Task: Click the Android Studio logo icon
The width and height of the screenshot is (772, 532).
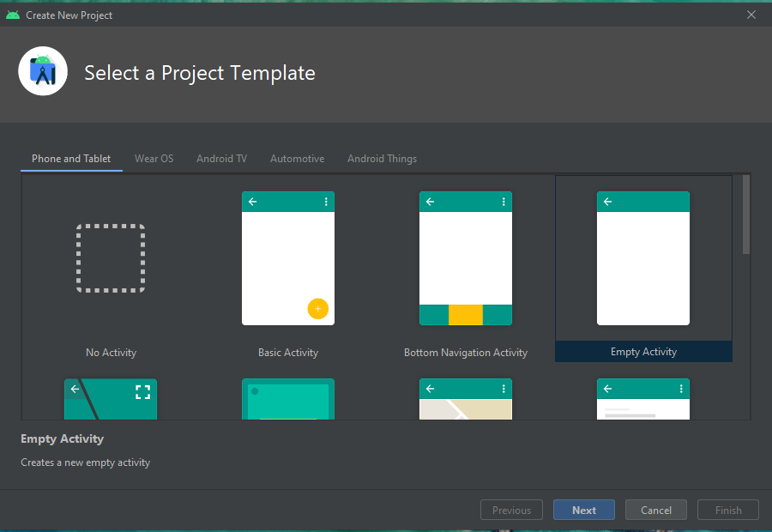Action: pyautogui.click(x=43, y=71)
